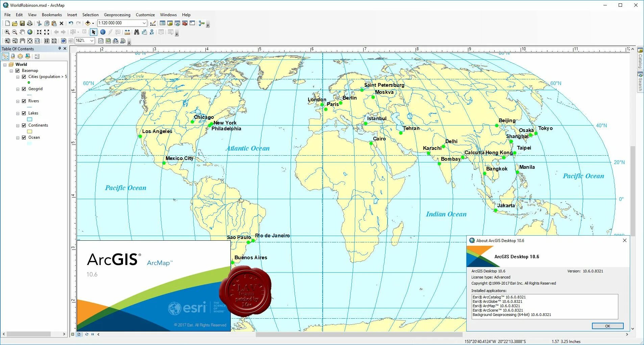Open the Insert menu
Screen dimensions: 644x345
point(72,15)
